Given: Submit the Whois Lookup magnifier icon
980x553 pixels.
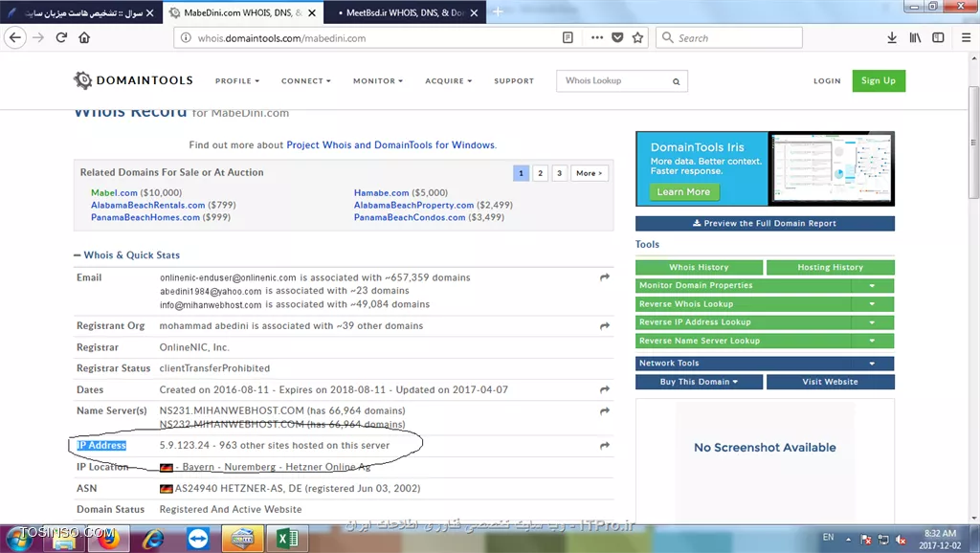Looking at the screenshot, I should [677, 81].
